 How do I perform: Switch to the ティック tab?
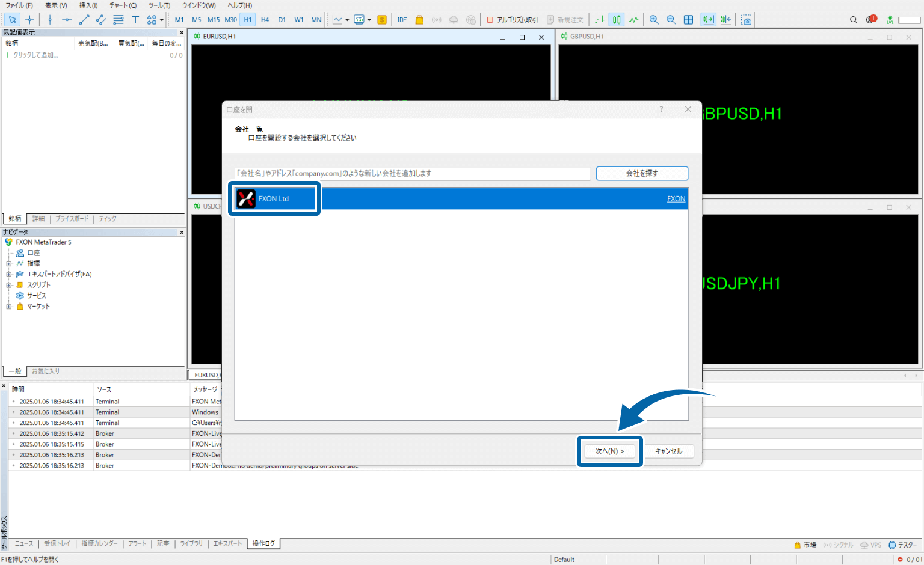[108, 219]
